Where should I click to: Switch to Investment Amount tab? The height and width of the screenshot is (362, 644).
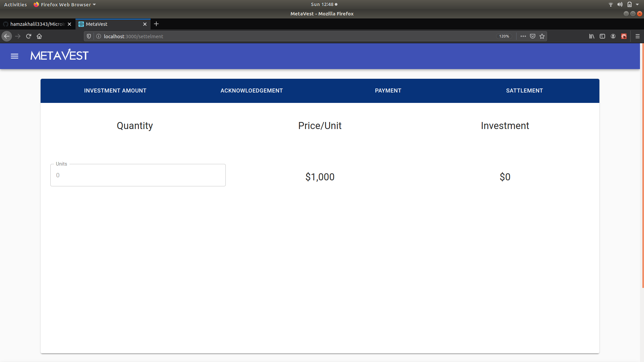(x=115, y=90)
